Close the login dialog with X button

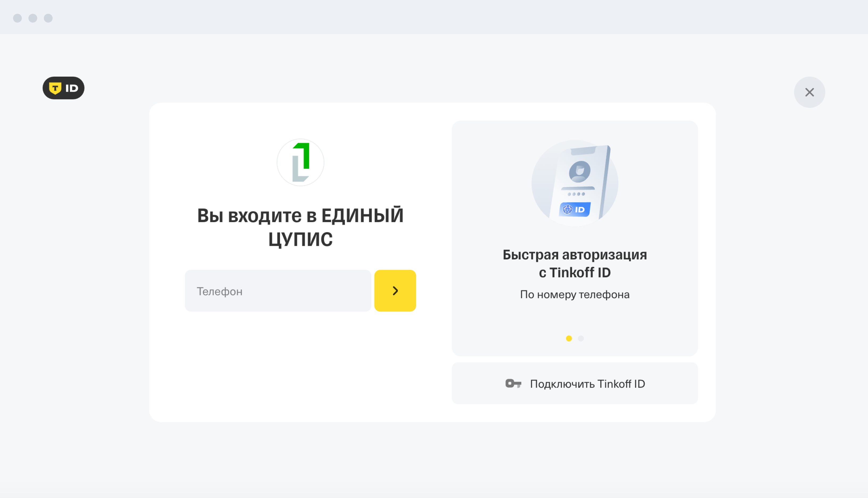tap(809, 92)
